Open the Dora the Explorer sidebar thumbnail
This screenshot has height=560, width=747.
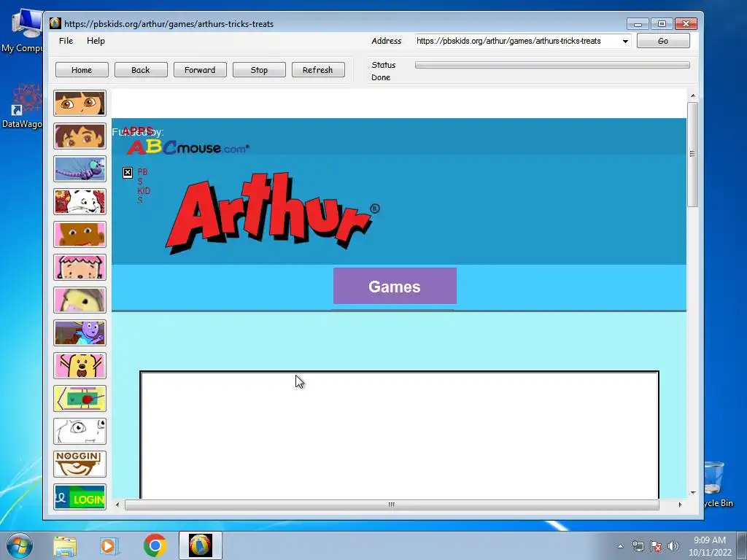80,103
